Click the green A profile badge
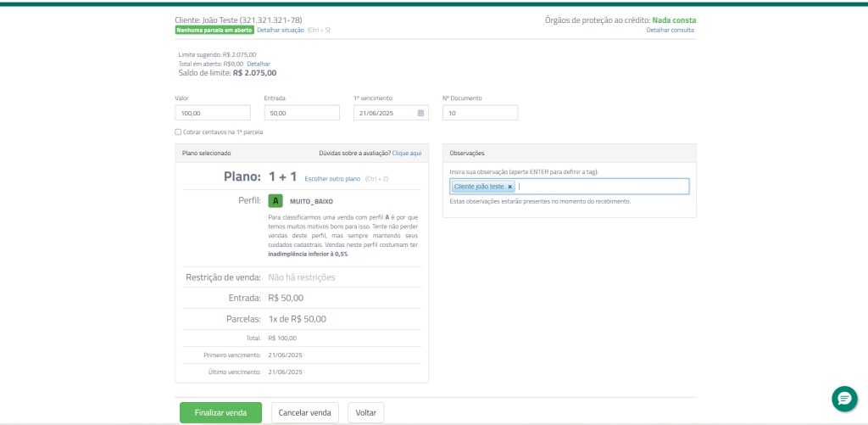Screen dimensions: 868x425 275,201
